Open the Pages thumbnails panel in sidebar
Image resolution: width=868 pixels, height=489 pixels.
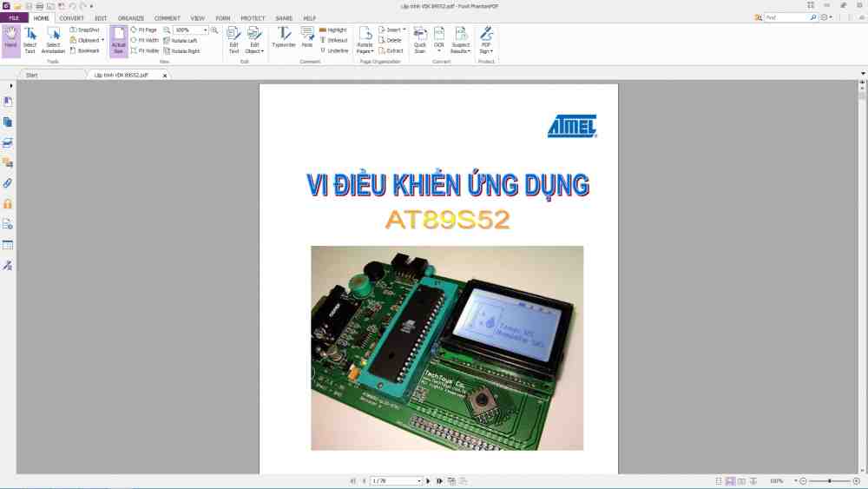click(x=8, y=122)
